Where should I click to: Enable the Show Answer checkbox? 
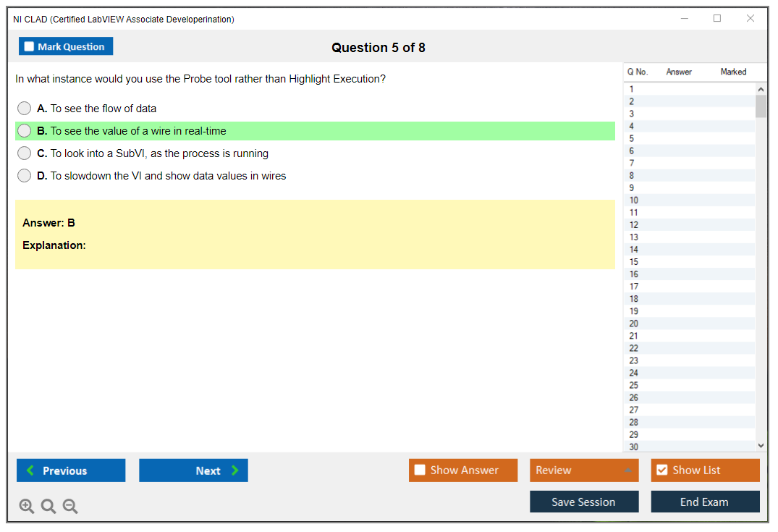coord(420,470)
